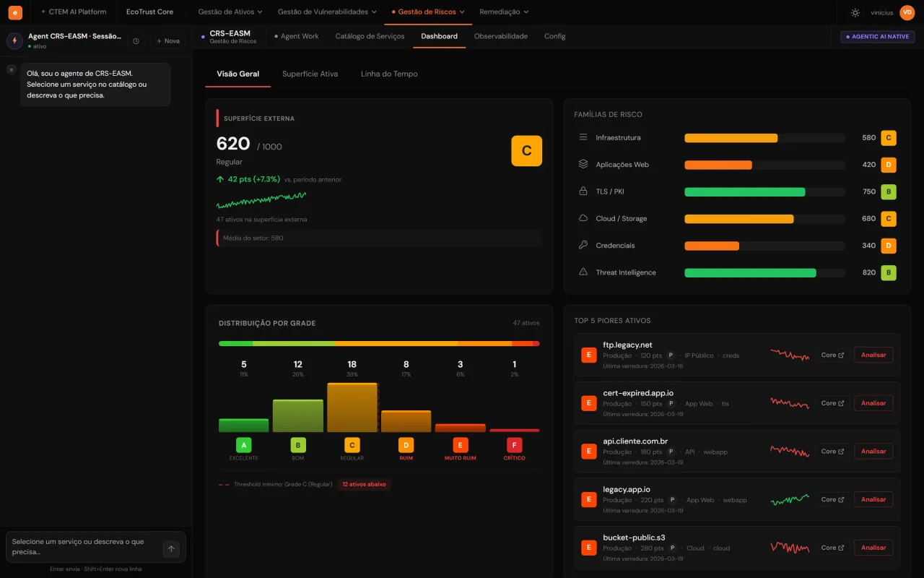Image resolution: width=924 pixels, height=578 pixels.
Task: Switch to the Superfície Ativa tab
Action: point(310,74)
